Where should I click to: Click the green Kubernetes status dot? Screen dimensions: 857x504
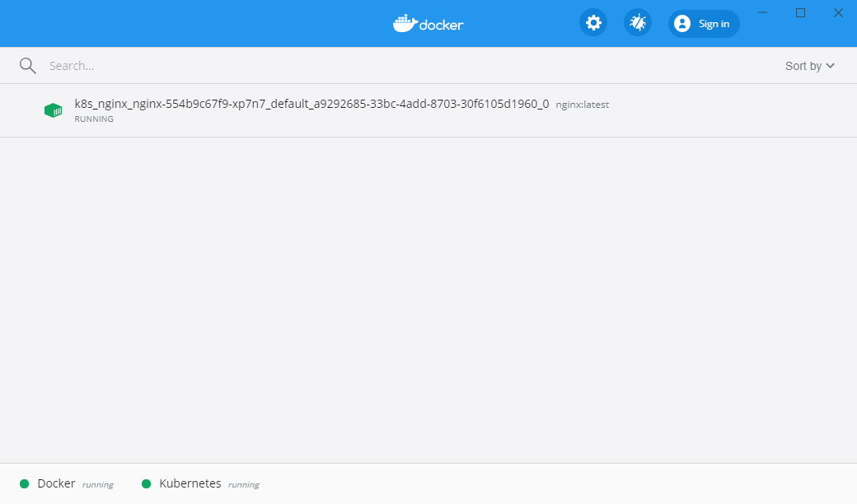pyautogui.click(x=147, y=484)
